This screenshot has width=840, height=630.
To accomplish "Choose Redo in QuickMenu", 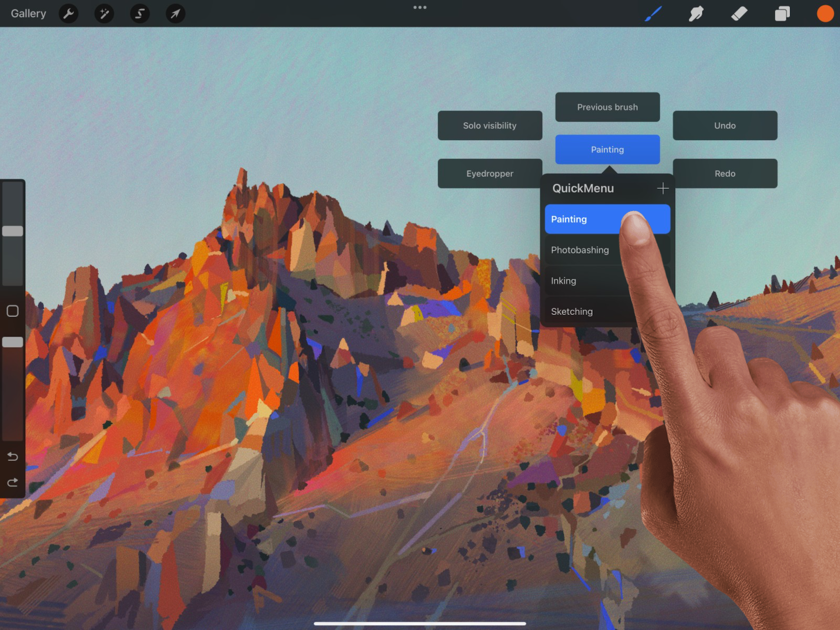I will [725, 173].
